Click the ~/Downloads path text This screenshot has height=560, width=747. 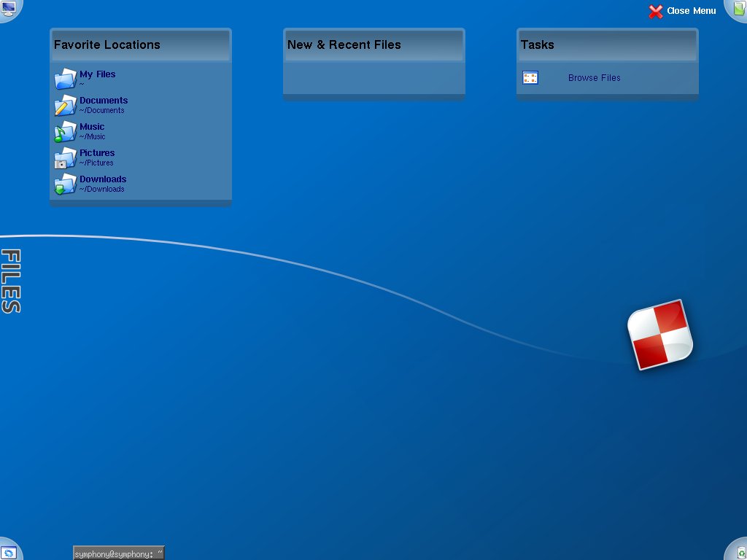[x=102, y=189]
